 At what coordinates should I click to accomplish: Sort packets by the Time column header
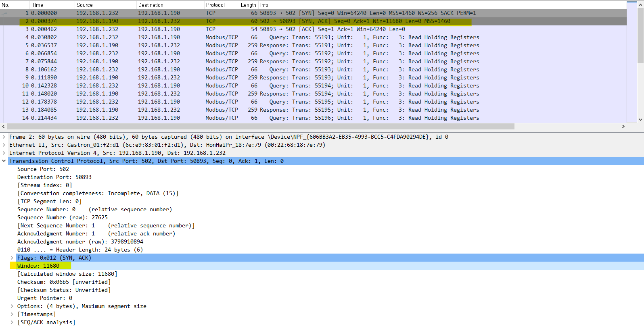(52, 5)
